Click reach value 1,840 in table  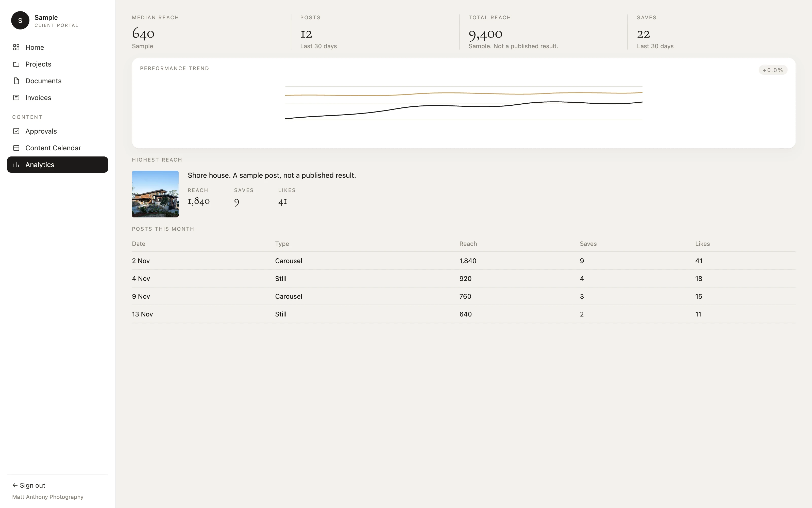pos(468,261)
